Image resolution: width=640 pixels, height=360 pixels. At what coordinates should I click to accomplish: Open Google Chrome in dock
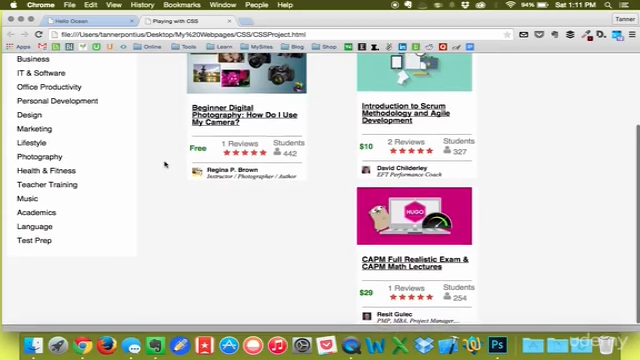coord(82,346)
